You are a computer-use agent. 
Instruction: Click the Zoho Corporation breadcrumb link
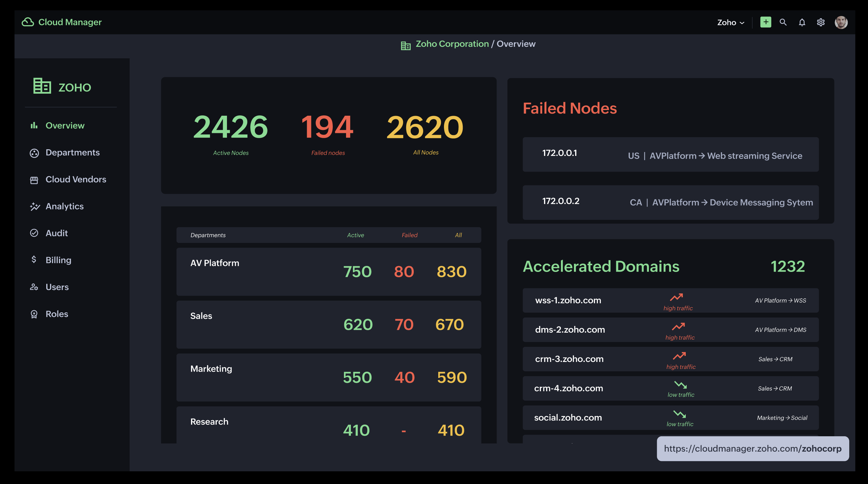452,44
